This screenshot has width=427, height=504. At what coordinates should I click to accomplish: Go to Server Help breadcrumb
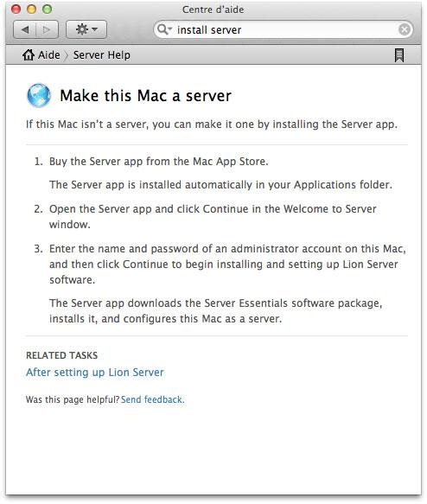tap(101, 55)
